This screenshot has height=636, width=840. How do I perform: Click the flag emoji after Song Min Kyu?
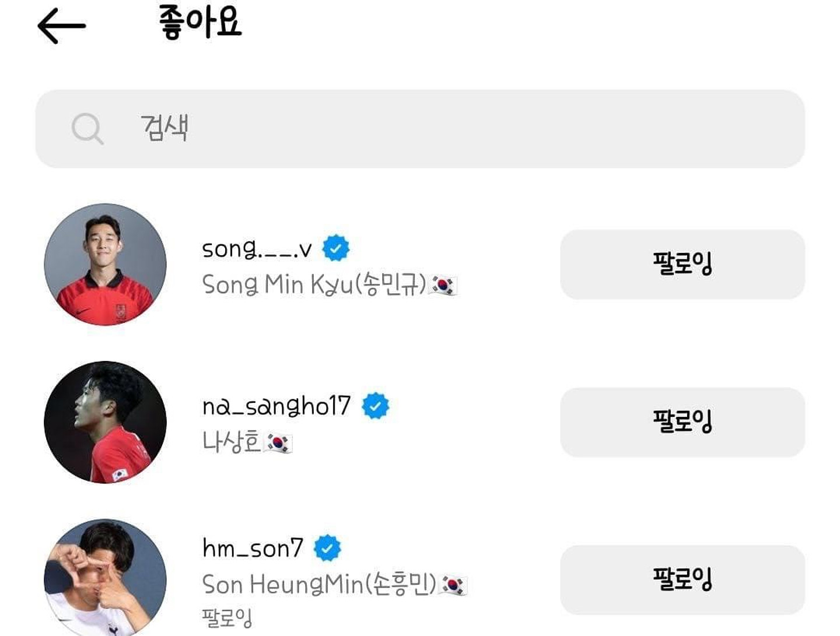[443, 285]
